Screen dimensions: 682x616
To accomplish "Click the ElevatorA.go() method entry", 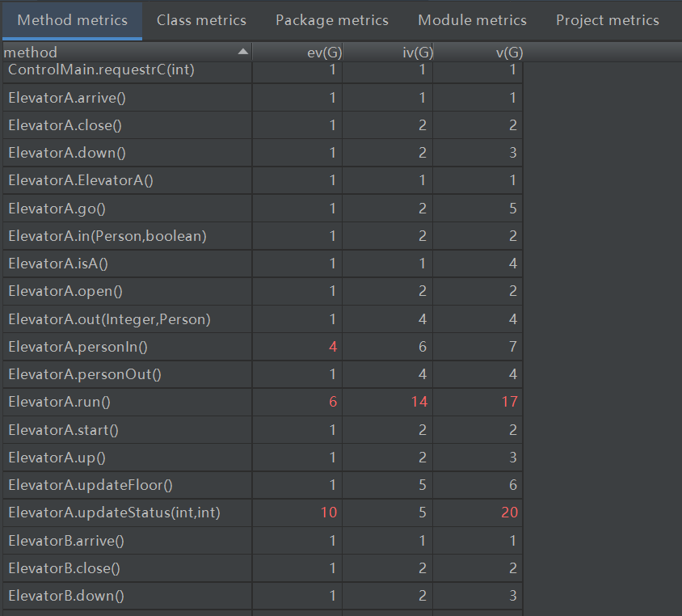I will [x=57, y=209].
